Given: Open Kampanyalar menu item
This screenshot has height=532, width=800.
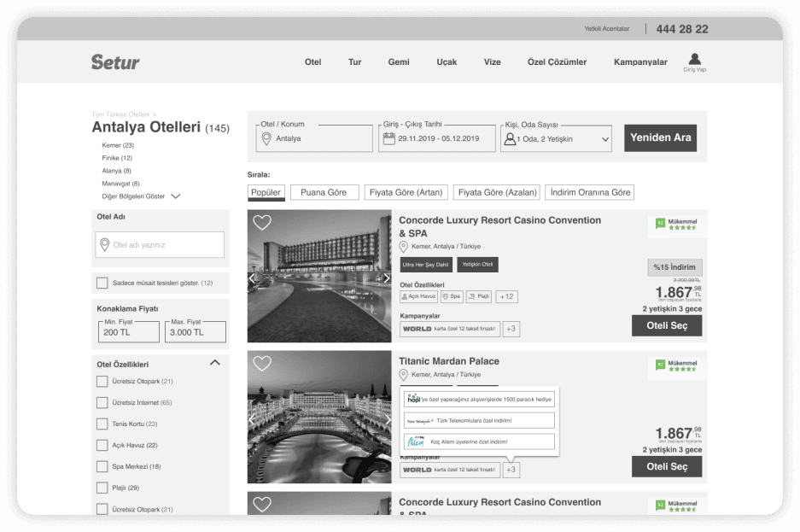Looking at the screenshot, I should click(640, 62).
